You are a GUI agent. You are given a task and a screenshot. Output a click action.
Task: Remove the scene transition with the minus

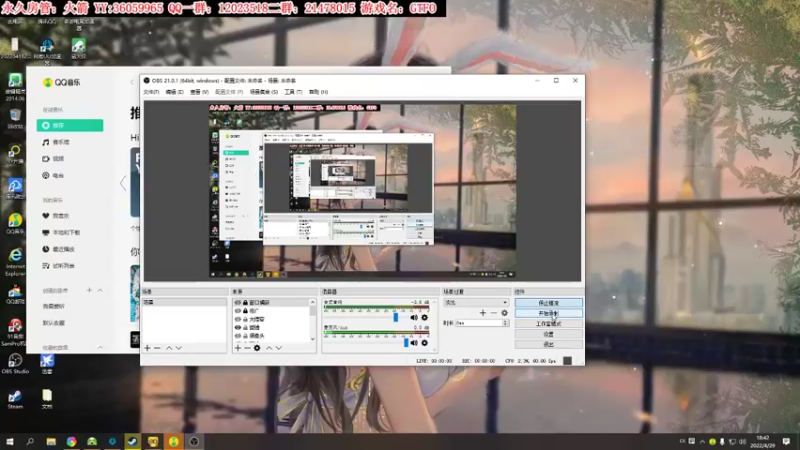coord(493,313)
